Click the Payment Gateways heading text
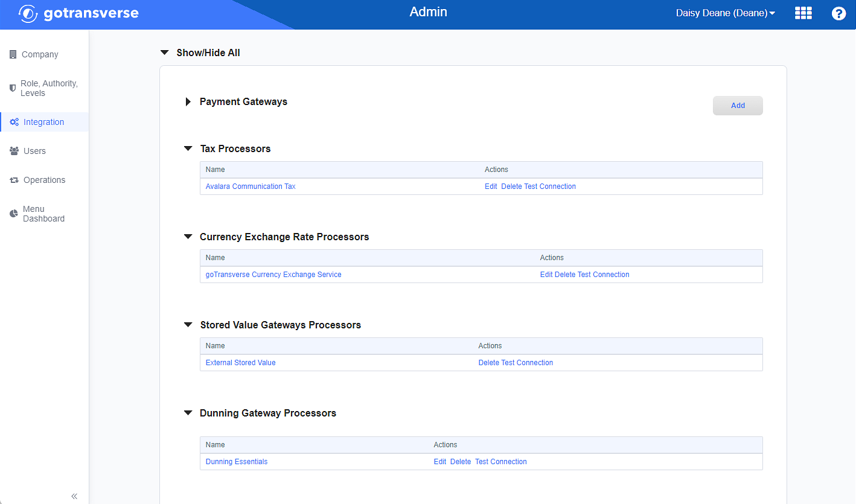 (243, 101)
